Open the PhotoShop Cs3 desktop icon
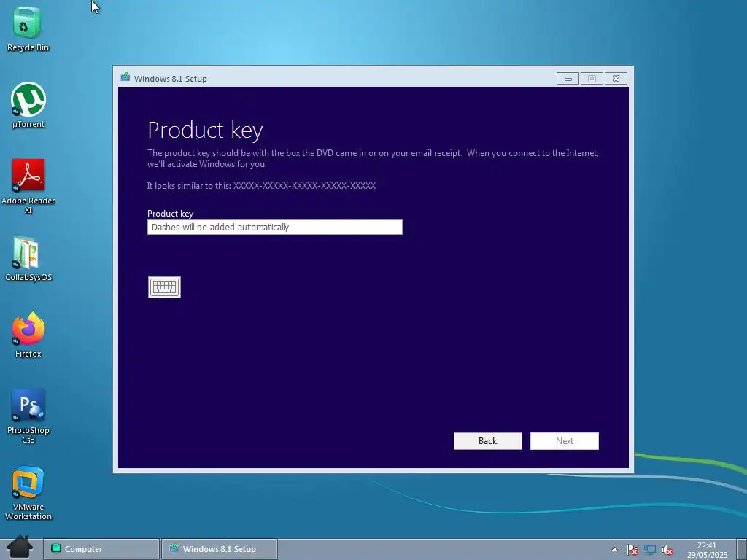The image size is (747, 560). tap(28, 416)
